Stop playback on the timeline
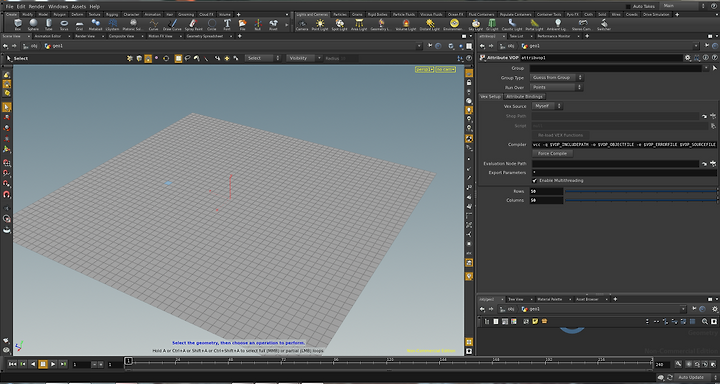Viewport: 720px width, 384px height. [x=43, y=364]
